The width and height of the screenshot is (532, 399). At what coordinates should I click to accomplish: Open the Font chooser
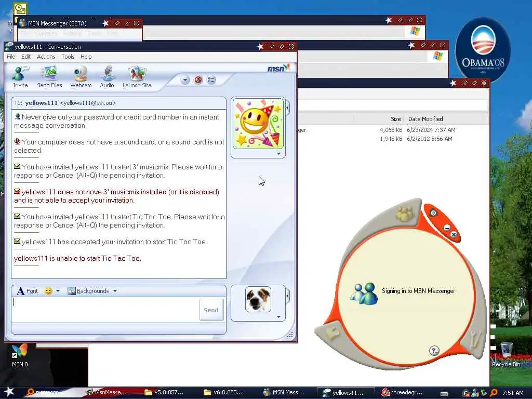28,291
